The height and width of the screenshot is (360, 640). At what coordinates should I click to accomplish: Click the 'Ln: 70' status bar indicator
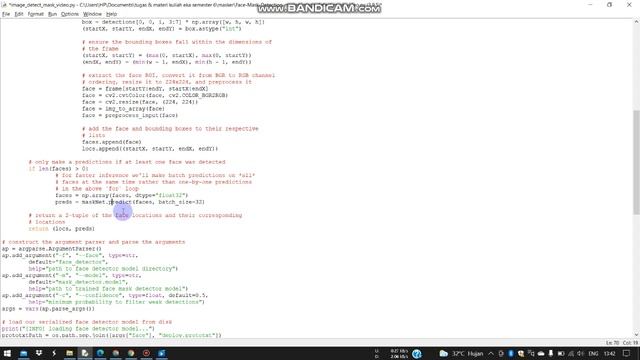(613, 343)
